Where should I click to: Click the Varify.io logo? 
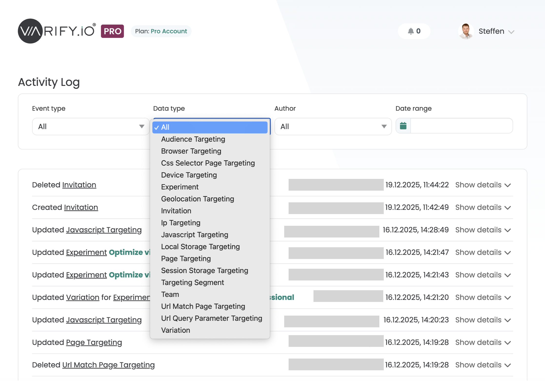[57, 31]
